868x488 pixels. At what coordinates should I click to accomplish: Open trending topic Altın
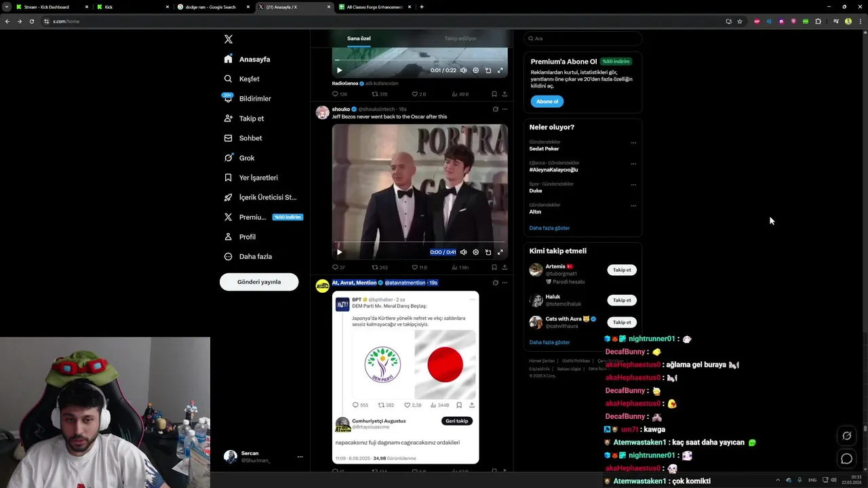tap(535, 211)
